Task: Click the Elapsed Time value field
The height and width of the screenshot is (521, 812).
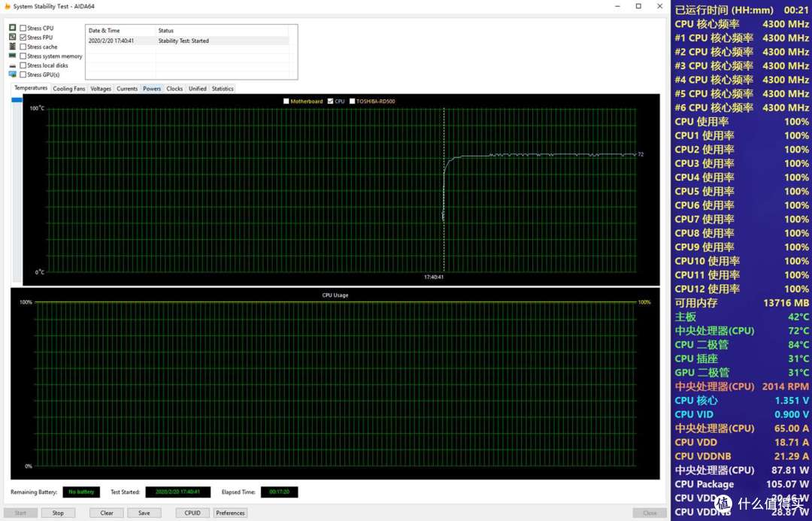Action: click(x=279, y=492)
